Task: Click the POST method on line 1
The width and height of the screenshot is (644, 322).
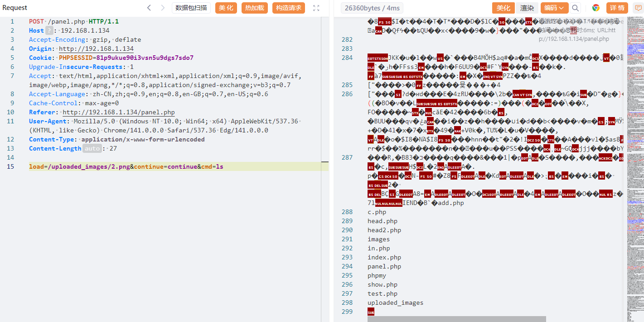Action: [37, 21]
